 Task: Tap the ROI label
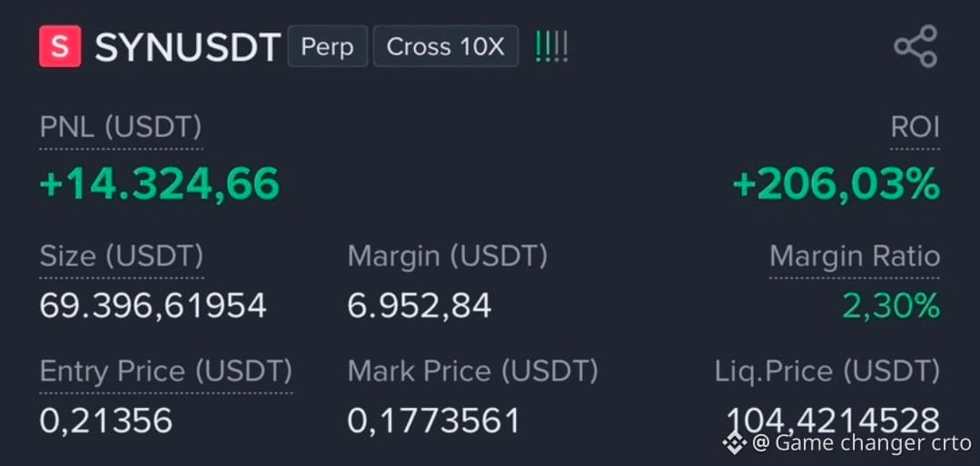click(915, 127)
